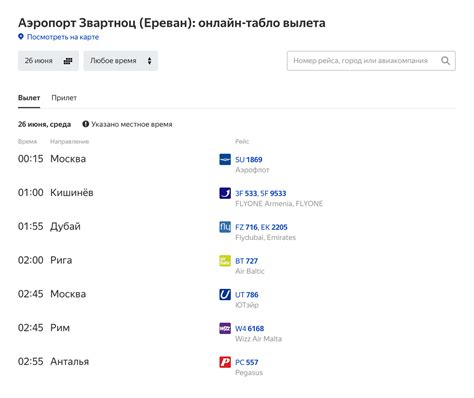Viewport: 474px width, 398px height.
Task: Click the magnifier search icon
Action: coord(445,61)
